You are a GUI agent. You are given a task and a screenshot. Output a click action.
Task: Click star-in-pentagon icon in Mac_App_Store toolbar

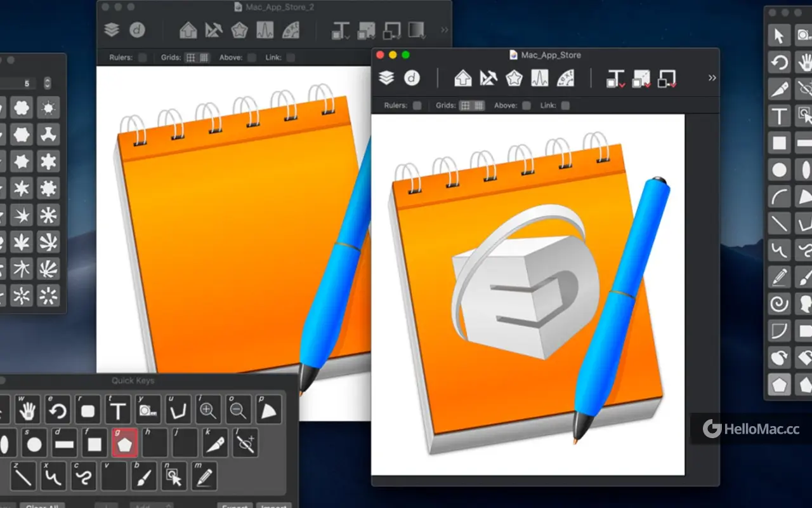pyautogui.click(x=514, y=78)
